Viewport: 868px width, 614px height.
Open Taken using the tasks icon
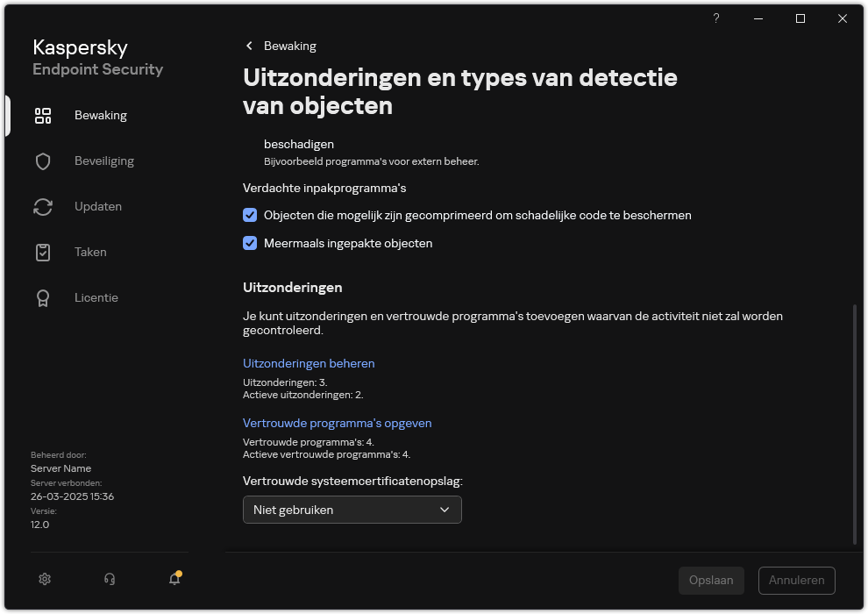tap(43, 252)
